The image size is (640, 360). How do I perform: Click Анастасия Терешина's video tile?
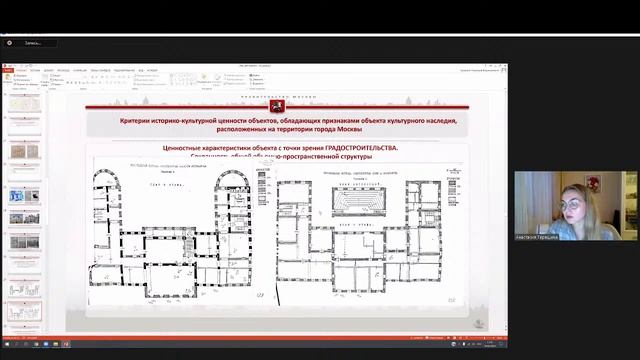click(x=576, y=206)
